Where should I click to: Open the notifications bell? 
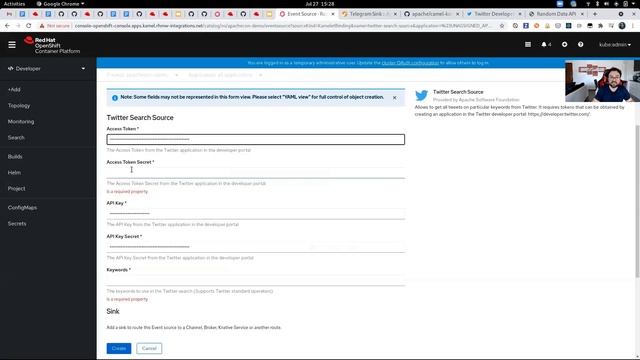pyautogui.click(x=546, y=44)
